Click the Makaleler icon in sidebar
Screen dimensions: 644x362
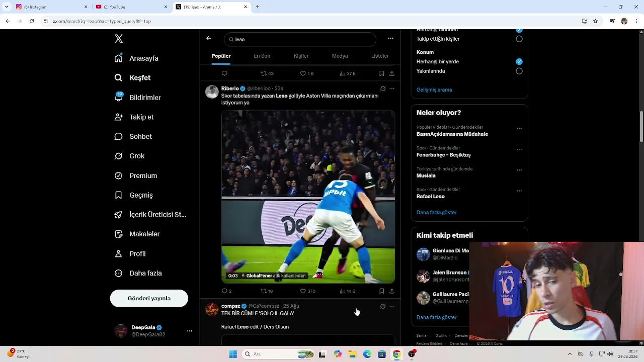pos(119,234)
